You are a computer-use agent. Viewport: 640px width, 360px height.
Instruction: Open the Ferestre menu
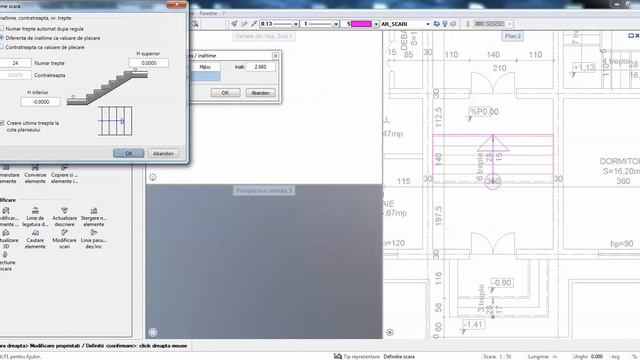click(x=208, y=13)
